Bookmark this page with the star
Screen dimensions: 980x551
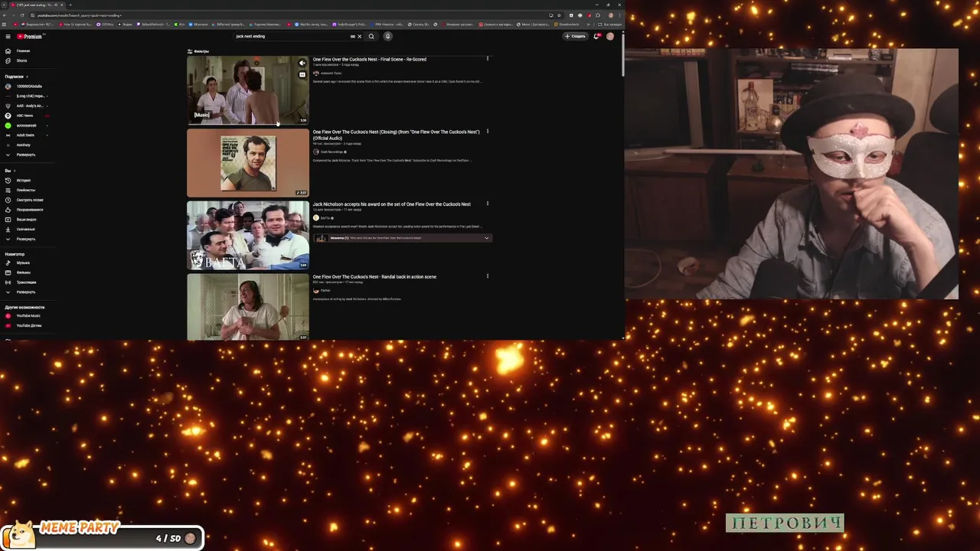(x=559, y=15)
